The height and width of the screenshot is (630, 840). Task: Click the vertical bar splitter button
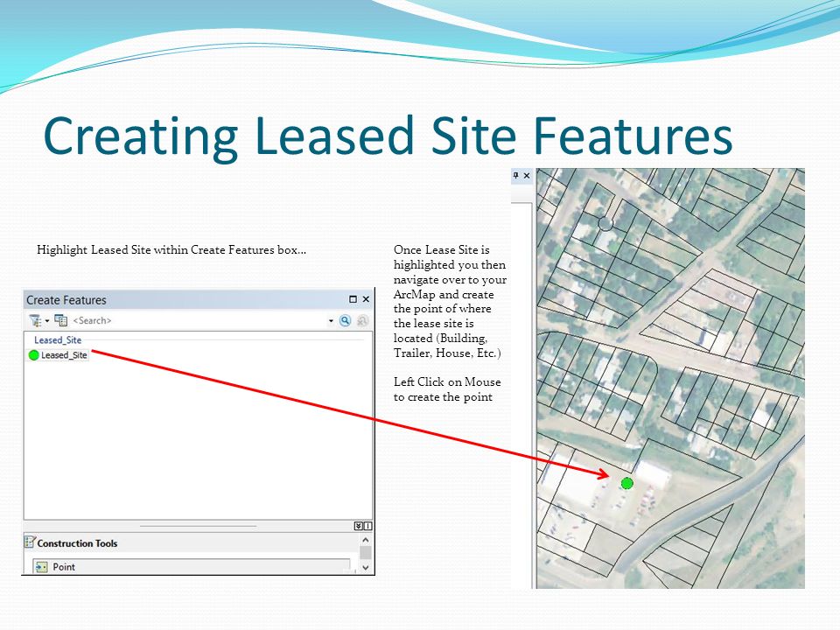click(368, 526)
